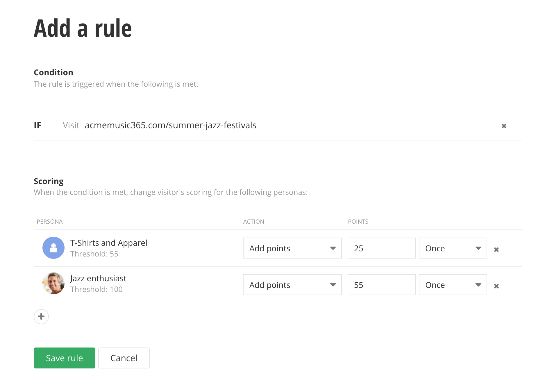Click the Cancel button

(x=124, y=358)
